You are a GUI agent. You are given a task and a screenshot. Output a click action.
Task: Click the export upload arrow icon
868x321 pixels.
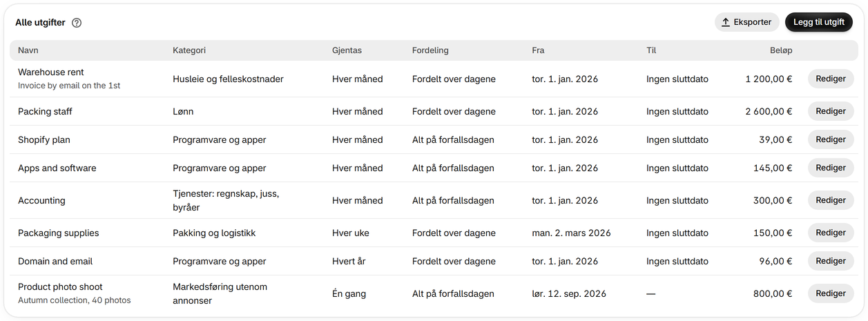[726, 22]
